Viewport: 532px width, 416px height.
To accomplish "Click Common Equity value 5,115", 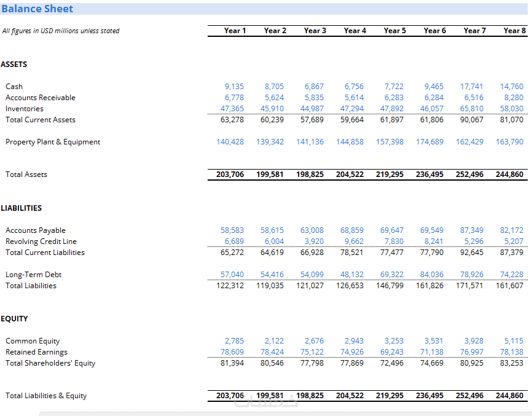I will (x=514, y=341).
